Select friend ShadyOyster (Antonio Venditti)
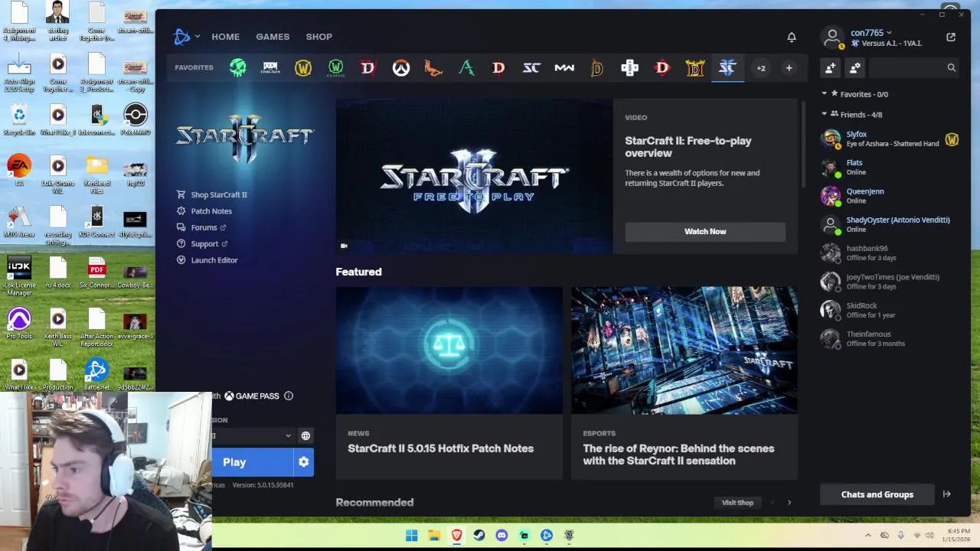This screenshot has width=980, height=551. pos(890,224)
